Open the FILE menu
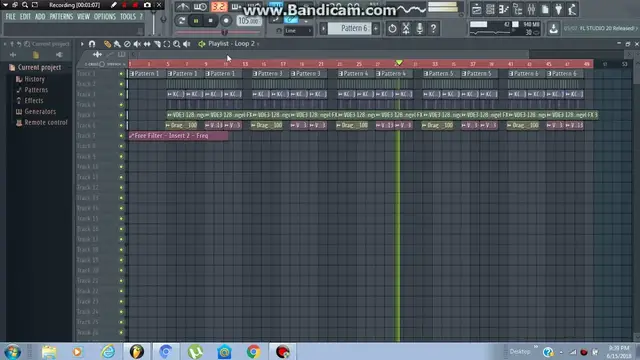 click(x=10, y=17)
